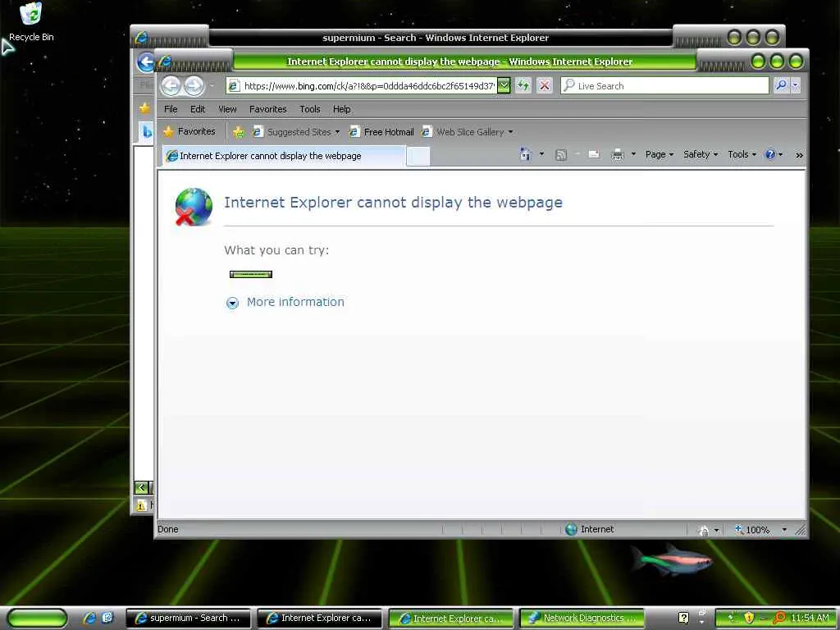Click the Refresh page icon
The width and height of the screenshot is (840, 630).
pyautogui.click(x=523, y=85)
